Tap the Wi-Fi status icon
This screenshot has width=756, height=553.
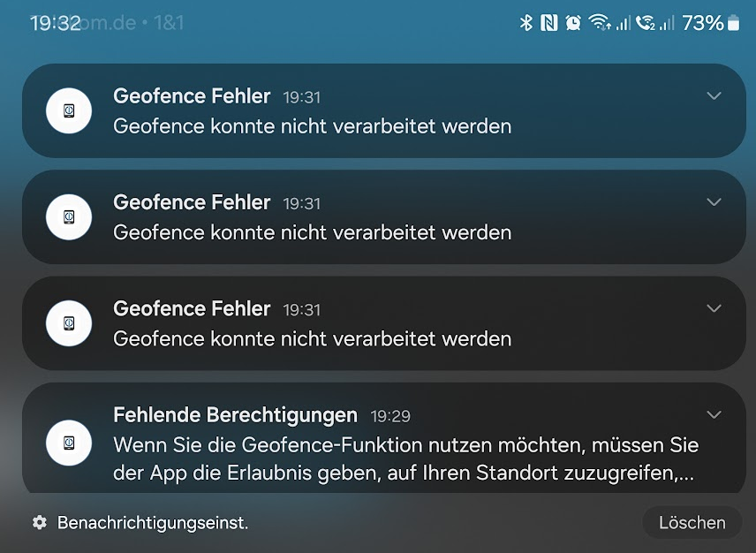point(600,23)
